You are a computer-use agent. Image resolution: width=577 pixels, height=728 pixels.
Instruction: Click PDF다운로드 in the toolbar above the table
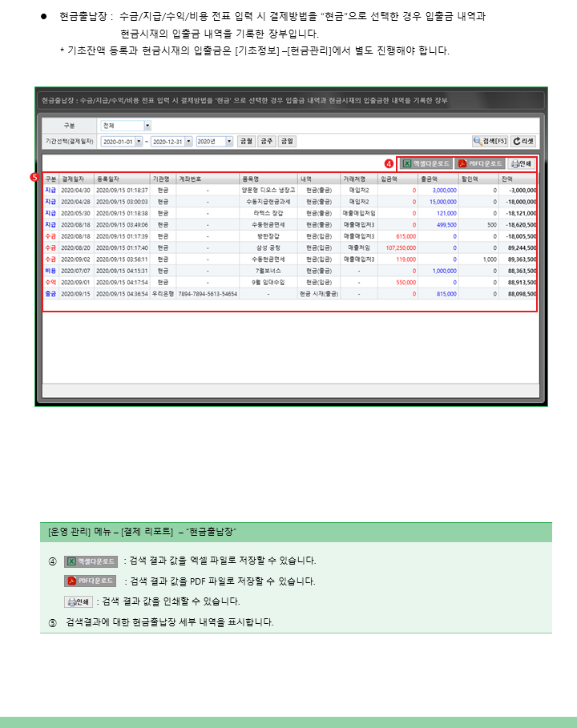(x=480, y=163)
